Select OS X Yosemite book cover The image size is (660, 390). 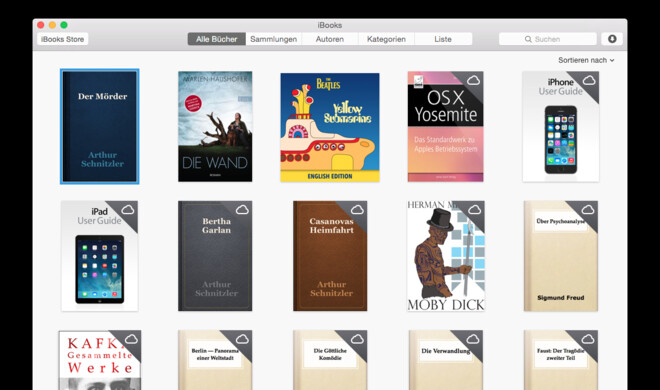(x=445, y=127)
